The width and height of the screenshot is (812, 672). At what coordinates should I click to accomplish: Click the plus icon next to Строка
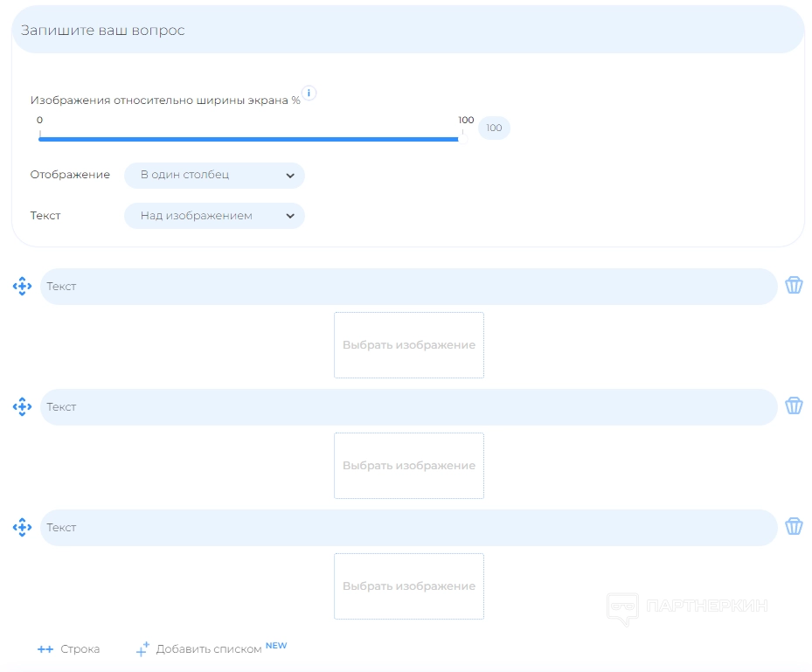coord(45,649)
